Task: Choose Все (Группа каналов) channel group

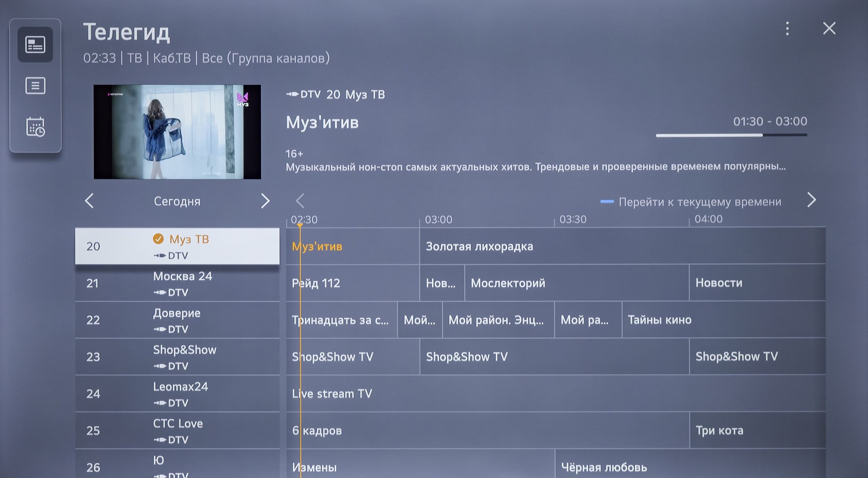Action: [x=266, y=58]
